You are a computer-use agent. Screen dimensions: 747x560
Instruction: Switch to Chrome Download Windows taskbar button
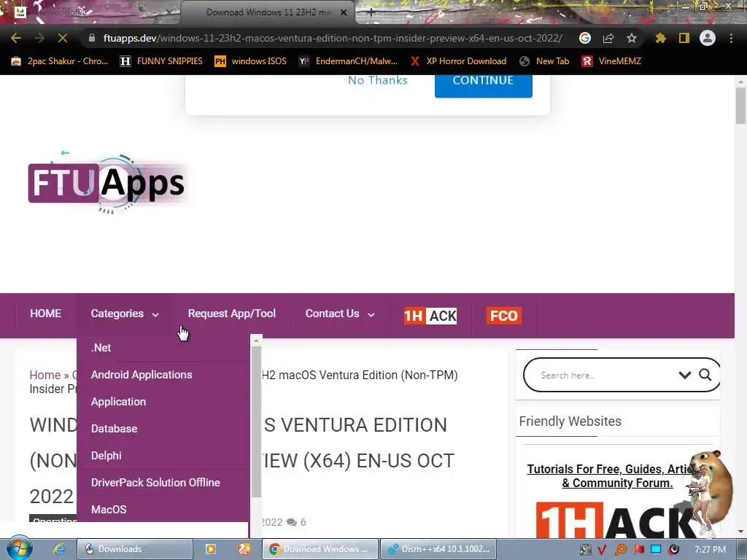(320, 549)
